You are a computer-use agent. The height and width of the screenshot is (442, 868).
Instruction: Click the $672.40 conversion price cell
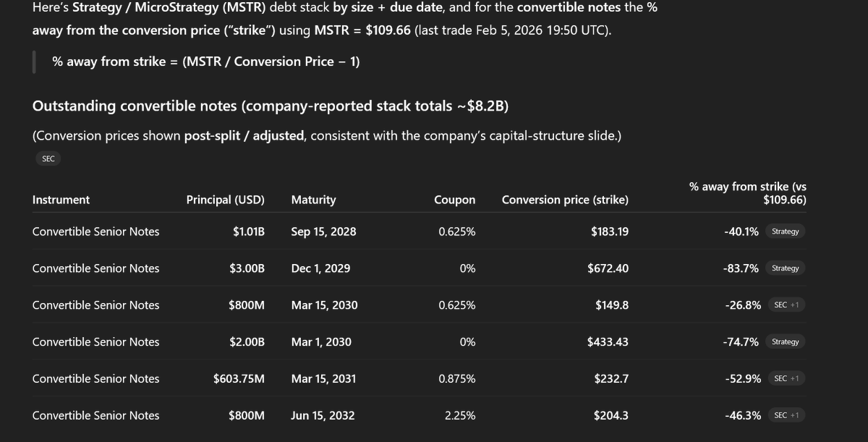[x=608, y=268]
